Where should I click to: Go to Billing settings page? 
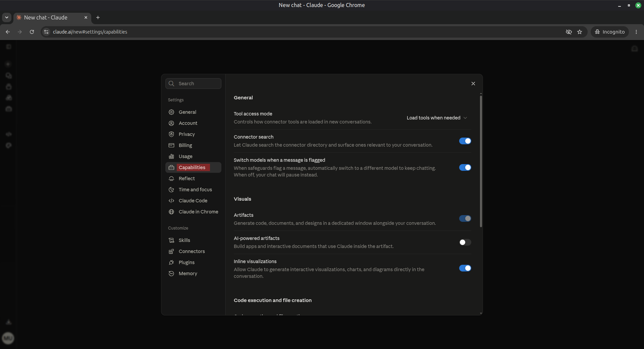pyautogui.click(x=193, y=145)
